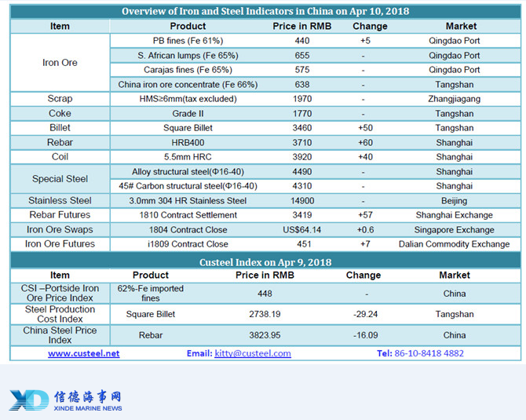Click the index value 448

coord(265,294)
